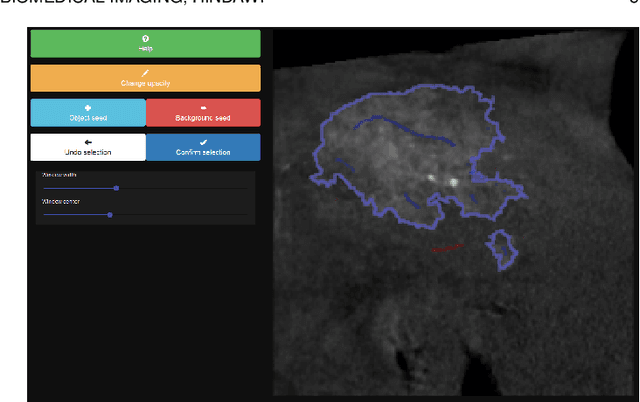Click inside the small blue-outlined island contour

(x=501, y=248)
